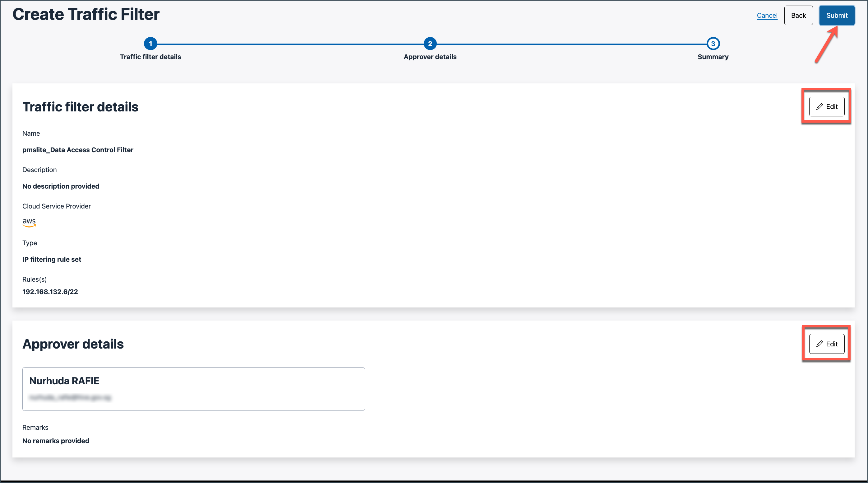Click the Cancel link
The height and width of the screenshot is (483, 868).
click(x=767, y=16)
